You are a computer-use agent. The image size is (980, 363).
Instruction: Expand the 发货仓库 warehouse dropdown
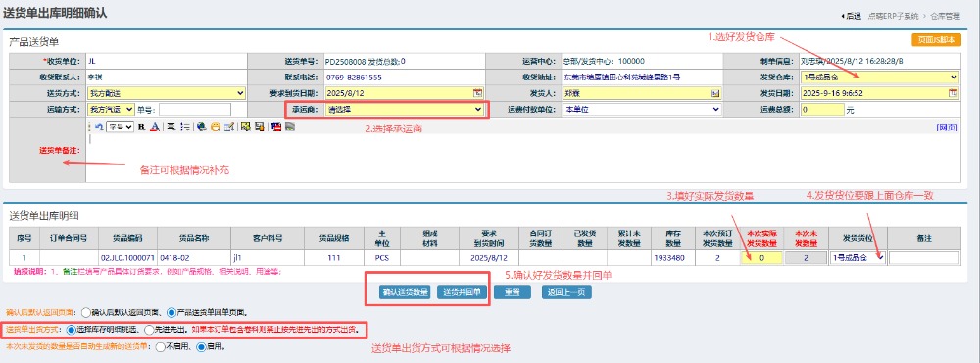879,77
